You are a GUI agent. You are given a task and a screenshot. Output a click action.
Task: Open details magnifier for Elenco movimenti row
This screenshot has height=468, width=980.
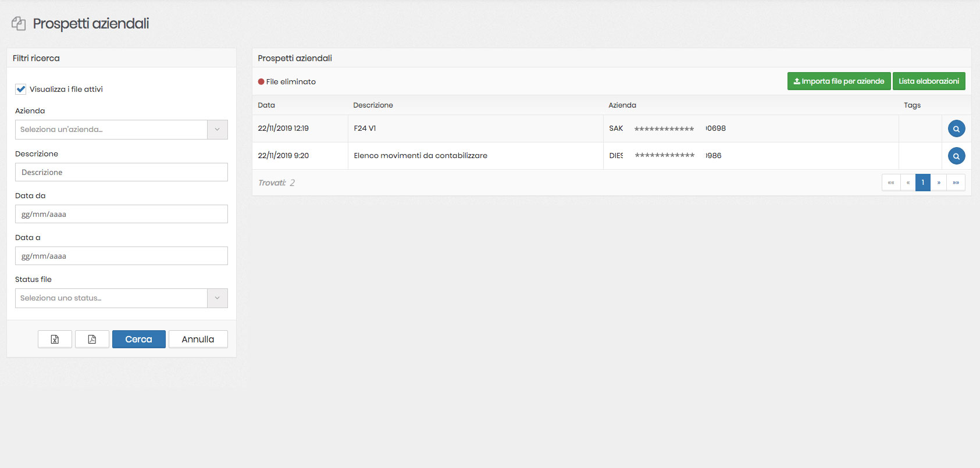[956, 156]
